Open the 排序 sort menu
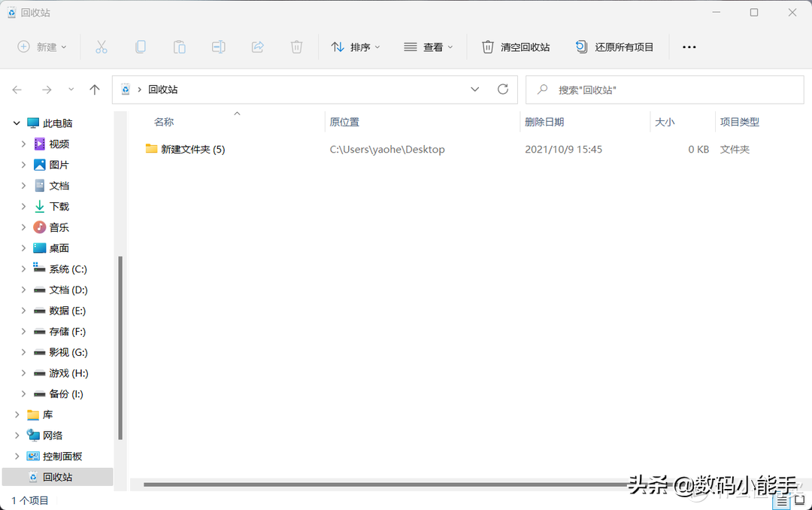The height and width of the screenshot is (510, 812). point(356,47)
